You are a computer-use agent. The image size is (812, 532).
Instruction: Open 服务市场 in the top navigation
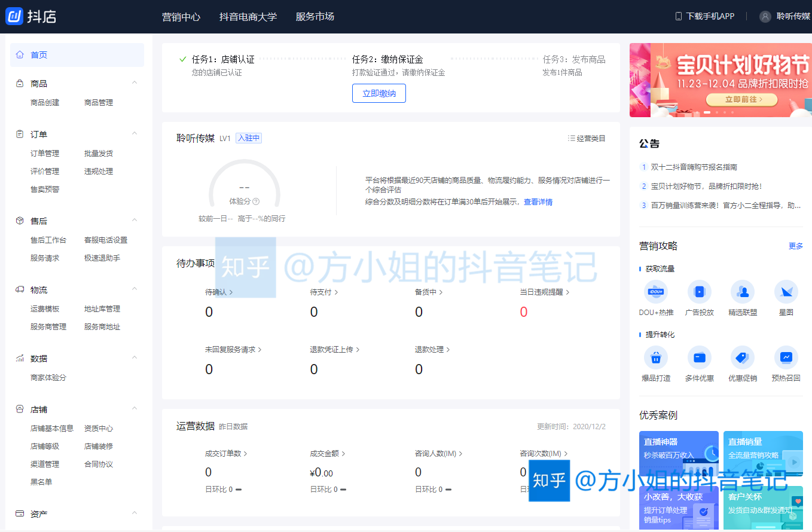pyautogui.click(x=315, y=17)
